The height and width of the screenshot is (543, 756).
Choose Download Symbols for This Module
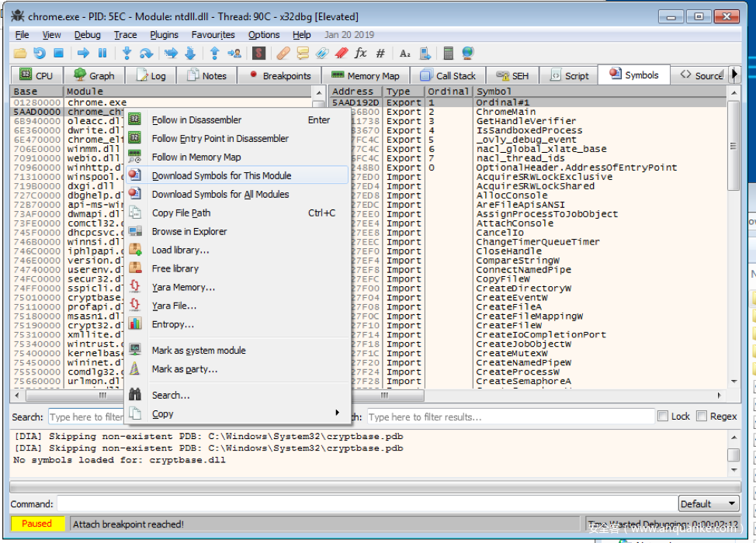[x=237, y=175]
